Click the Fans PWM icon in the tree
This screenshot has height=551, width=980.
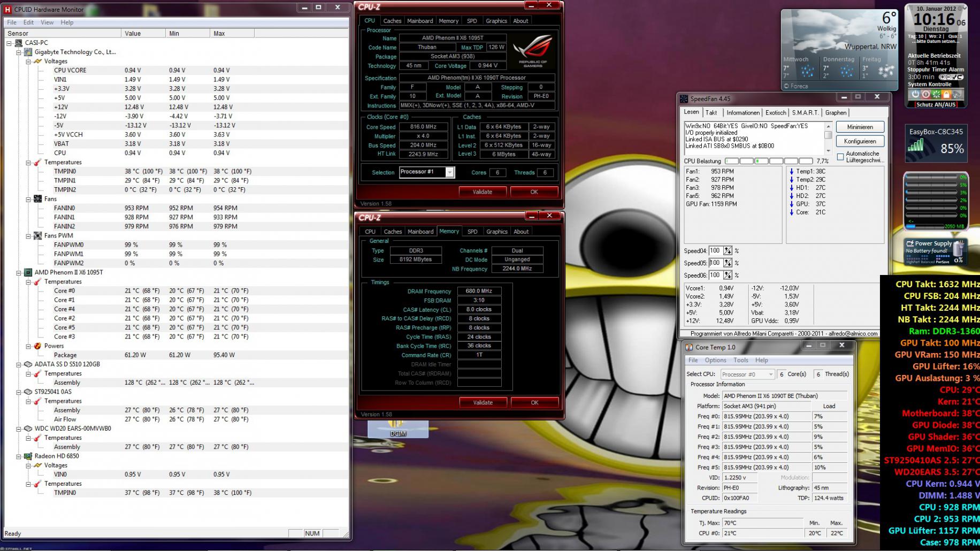[37, 235]
